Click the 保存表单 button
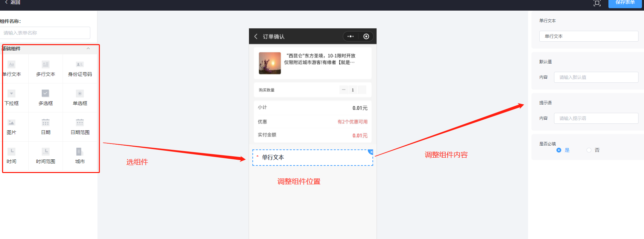 coord(625,3)
